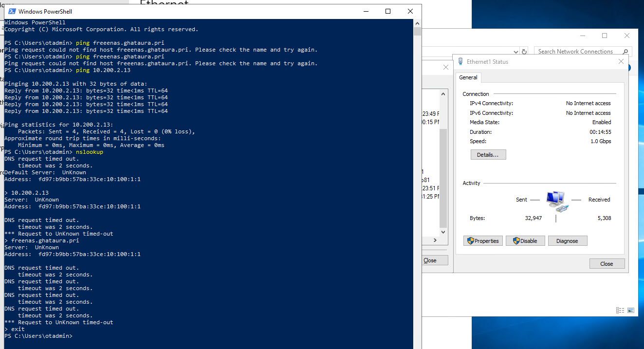Click the 'Windows PowerShell' title text
This screenshot has height=349, width=644.
(45, 11)
